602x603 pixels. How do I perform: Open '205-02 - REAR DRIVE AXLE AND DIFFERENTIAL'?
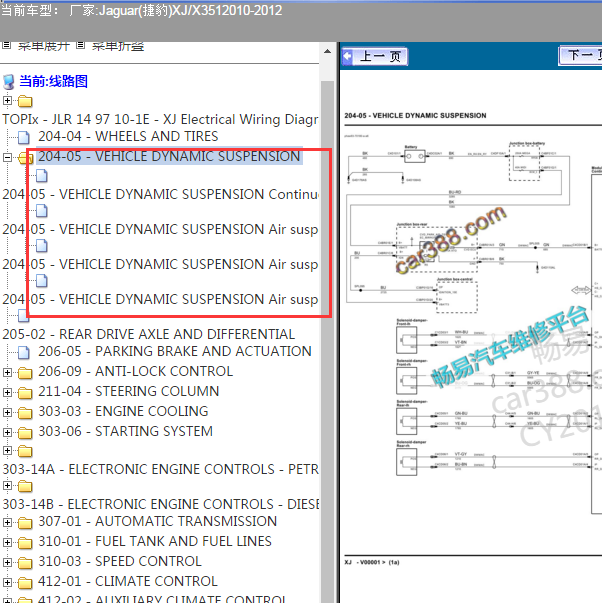[x=149, y=334]
